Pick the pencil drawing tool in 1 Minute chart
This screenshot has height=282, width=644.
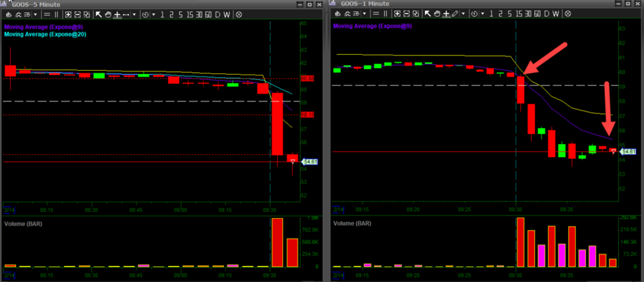click(455, 14)
